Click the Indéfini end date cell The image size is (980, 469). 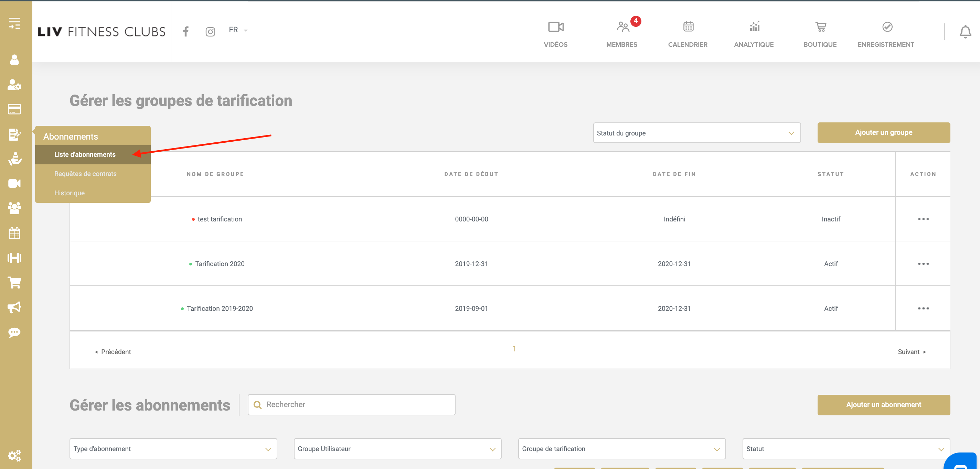674,219
